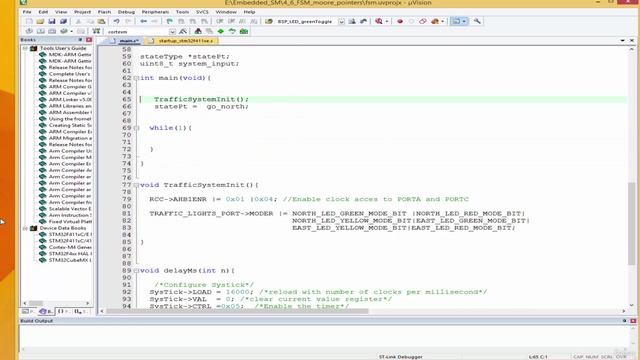The image size is (640, 360).
Task: Download code to flash with LOAD icon
Action: point(96,31)
